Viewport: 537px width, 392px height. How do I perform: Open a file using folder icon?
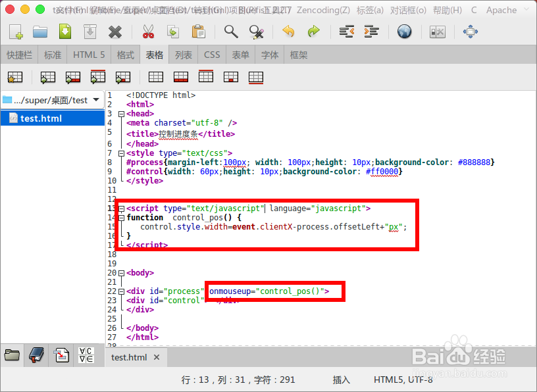(x=40, y=32)
